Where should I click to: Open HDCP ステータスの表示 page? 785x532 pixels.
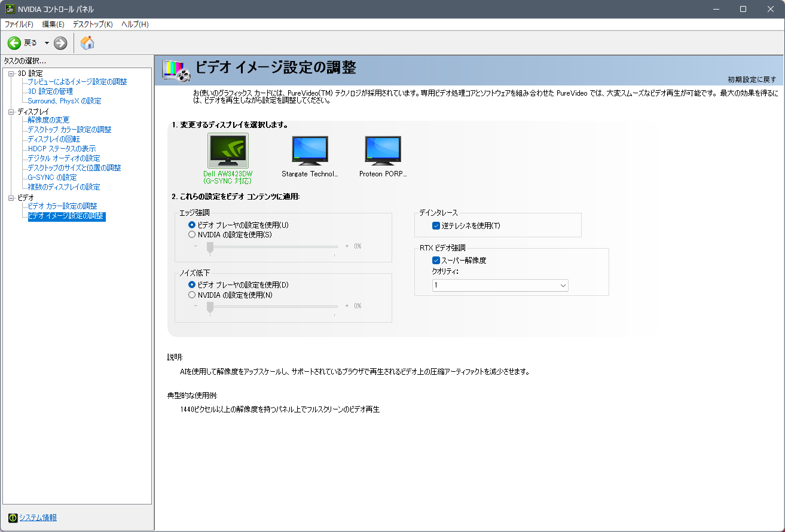pos(62,149)
